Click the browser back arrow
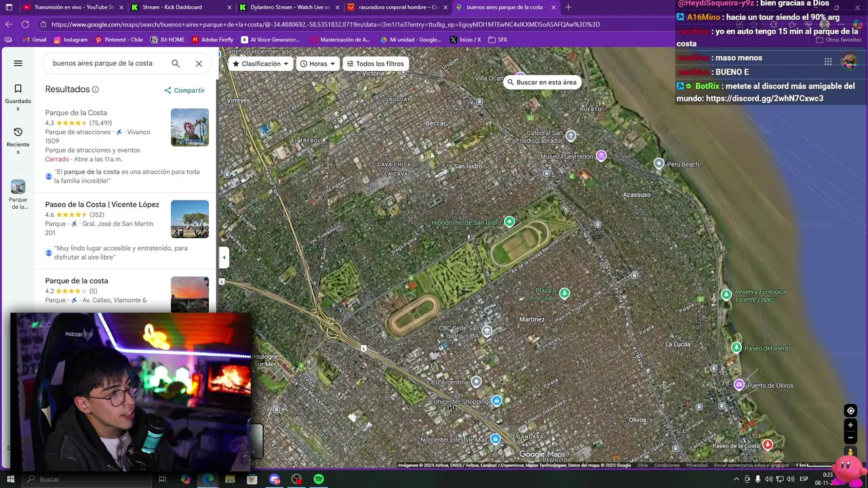The height and width of the screenshot is (488, 868). (9, 24)
